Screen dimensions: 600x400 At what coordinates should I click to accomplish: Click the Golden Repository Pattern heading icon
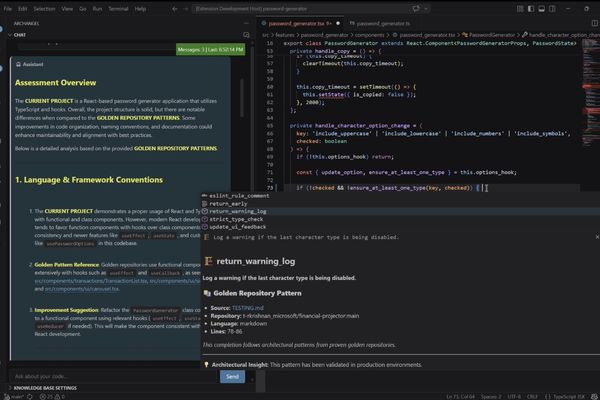coord(207,293)
